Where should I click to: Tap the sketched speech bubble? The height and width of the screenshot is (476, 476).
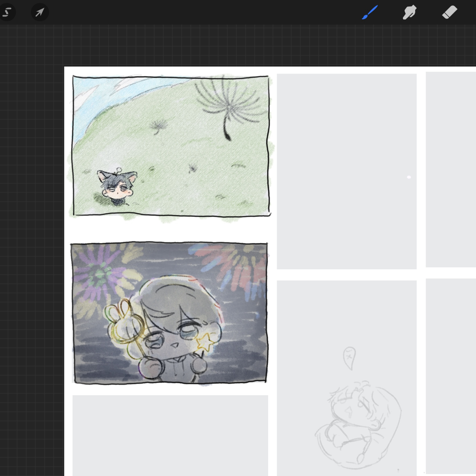[349, 357]
